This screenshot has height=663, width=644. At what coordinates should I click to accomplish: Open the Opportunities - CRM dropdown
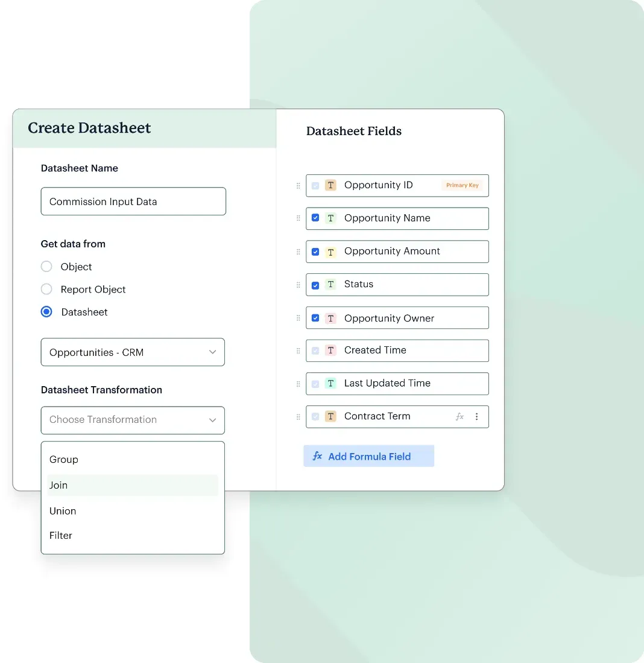tap(133, 352)
